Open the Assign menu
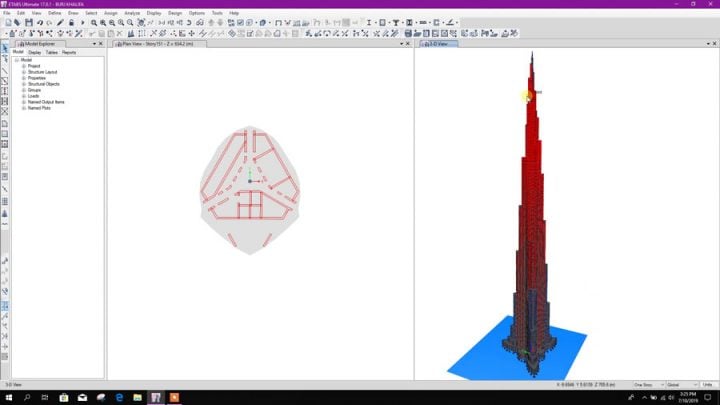 [111, 13]
